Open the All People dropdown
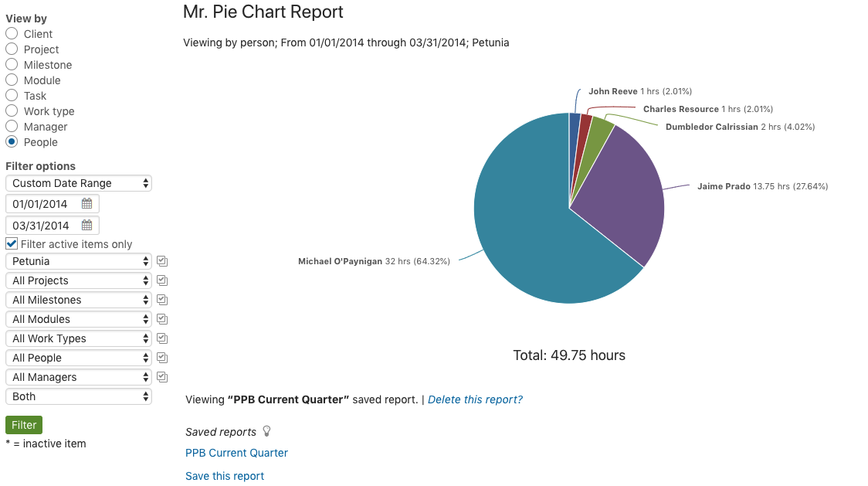Viewport: 868px width, 486px height. coord(78,358)
